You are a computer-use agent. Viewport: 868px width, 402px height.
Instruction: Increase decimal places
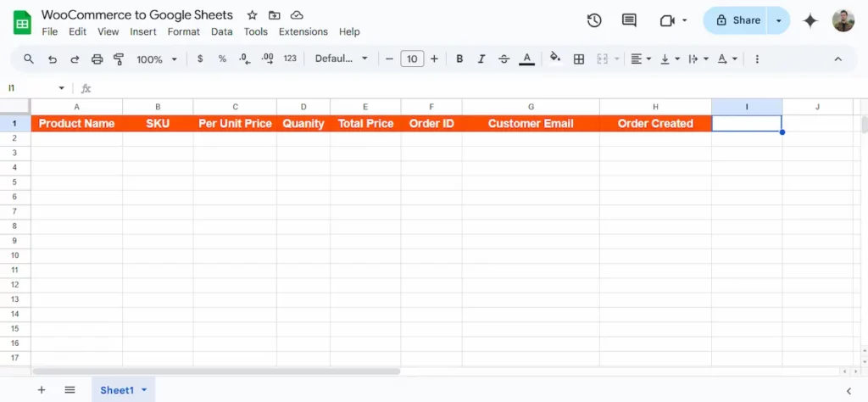(267, 59)
